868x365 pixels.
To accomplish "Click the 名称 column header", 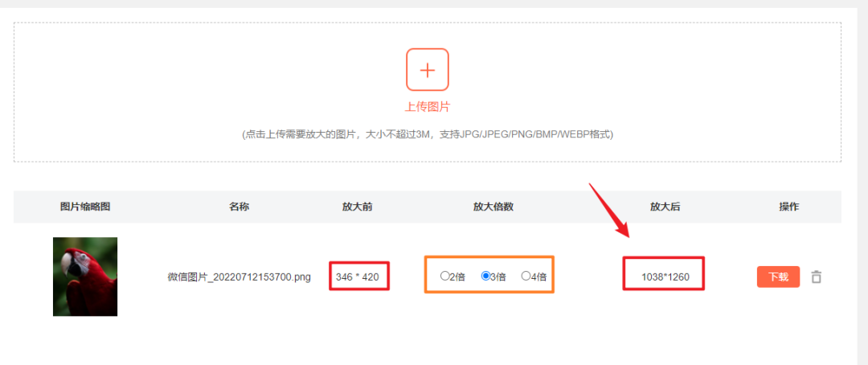I will (x=240, y=207).
